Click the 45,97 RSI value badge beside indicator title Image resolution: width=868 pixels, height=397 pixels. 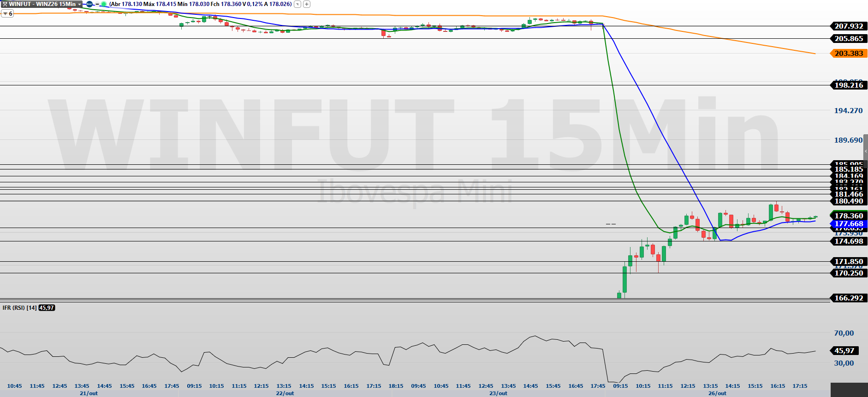pyautogui.click(x=47, y=308)
